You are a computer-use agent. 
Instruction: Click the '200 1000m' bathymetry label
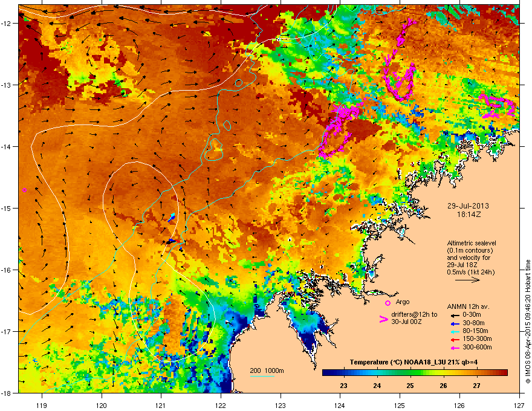[267, 371]
